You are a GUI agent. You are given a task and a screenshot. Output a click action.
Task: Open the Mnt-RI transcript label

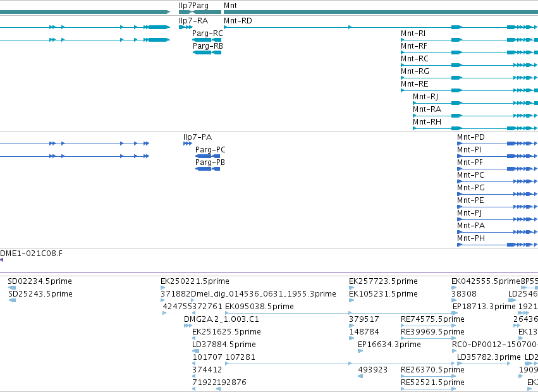click(413, 34)
